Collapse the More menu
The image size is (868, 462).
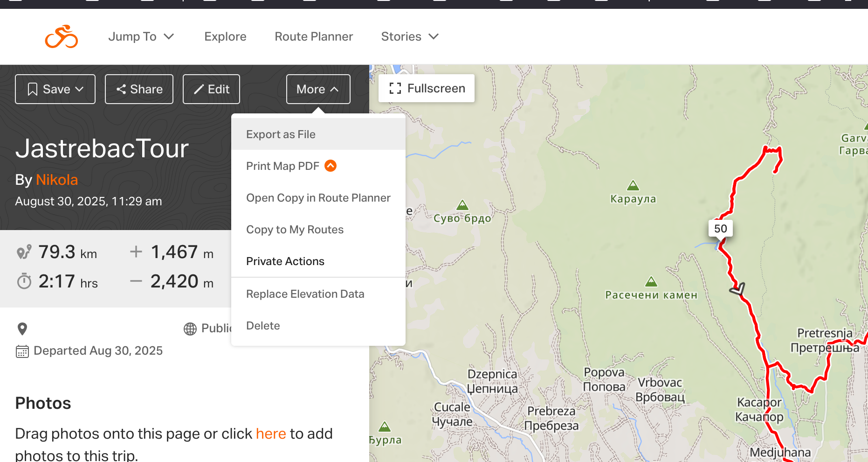tap(318, 89)
